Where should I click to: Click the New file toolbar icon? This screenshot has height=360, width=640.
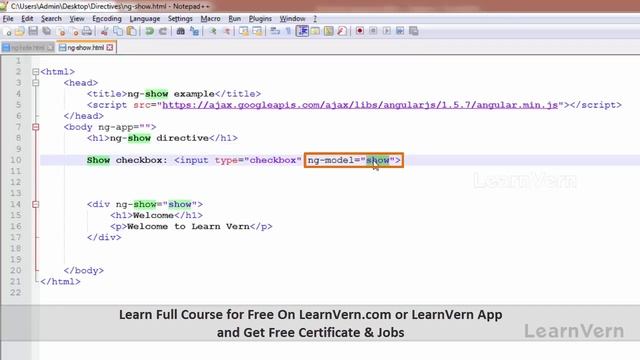coord(7,31)
